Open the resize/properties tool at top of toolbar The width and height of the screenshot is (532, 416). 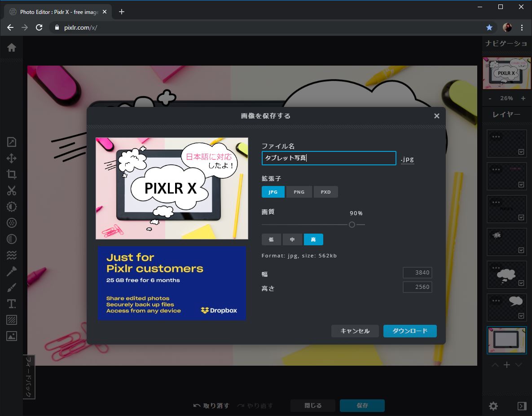point(12,142)
